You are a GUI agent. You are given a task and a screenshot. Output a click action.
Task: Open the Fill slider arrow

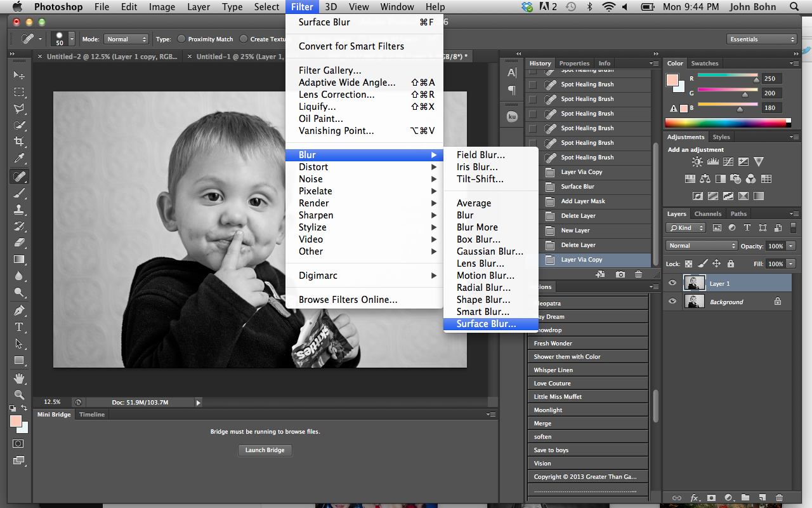pos(791,264)
